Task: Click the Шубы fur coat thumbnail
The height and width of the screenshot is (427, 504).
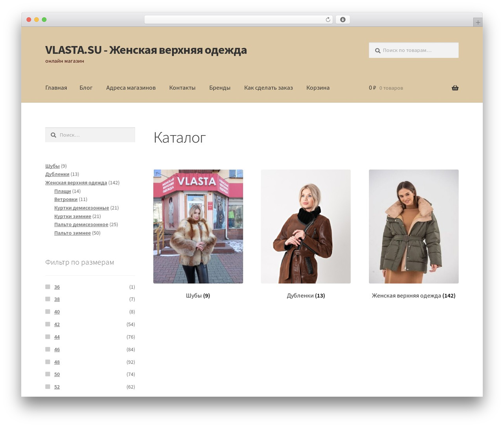Action: coord(198,226)
